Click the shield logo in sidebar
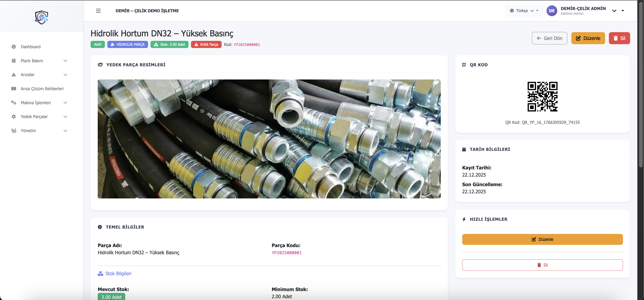The height and width of the screenshot is (300, 644). tap(42, 17)
